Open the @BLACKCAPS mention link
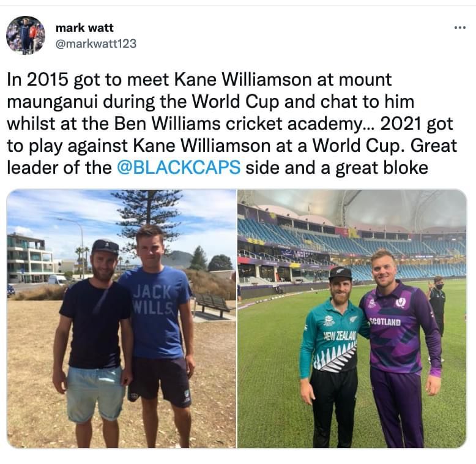 pyautogui.click(x=179, y=168)
